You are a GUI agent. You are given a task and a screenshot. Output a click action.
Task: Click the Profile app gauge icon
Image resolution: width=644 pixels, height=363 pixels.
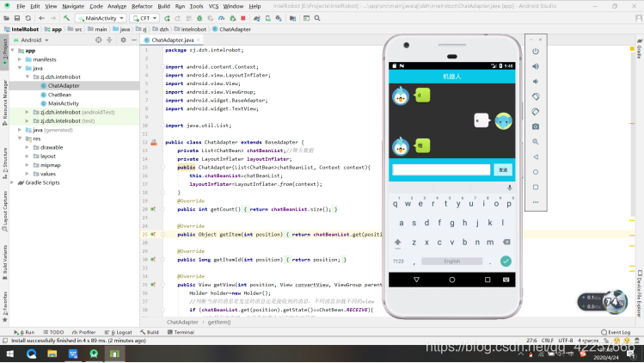(221, 18)
